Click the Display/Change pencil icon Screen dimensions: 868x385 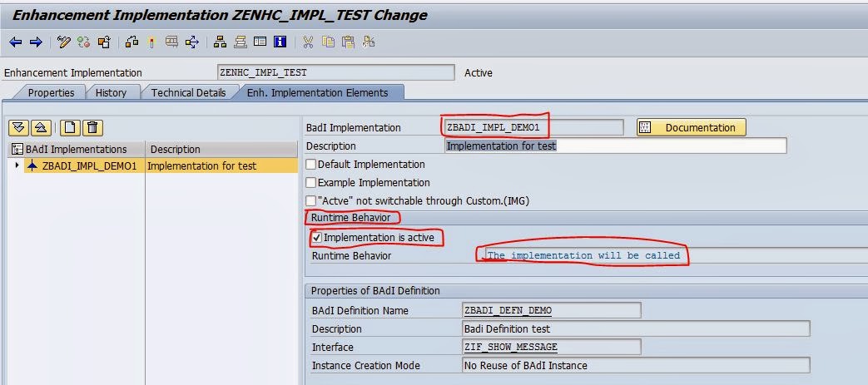pos(64,42)
